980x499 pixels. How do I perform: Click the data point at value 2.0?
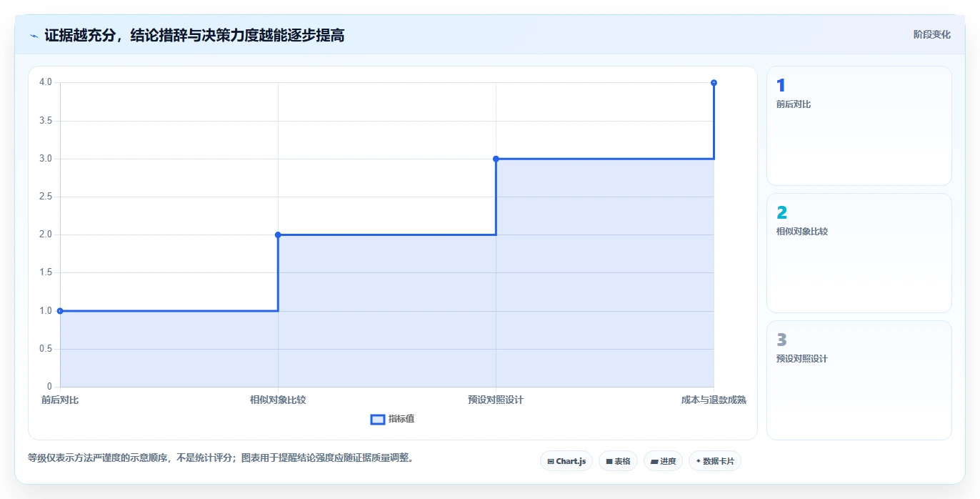pyautogui.click(x=278, y=234)
